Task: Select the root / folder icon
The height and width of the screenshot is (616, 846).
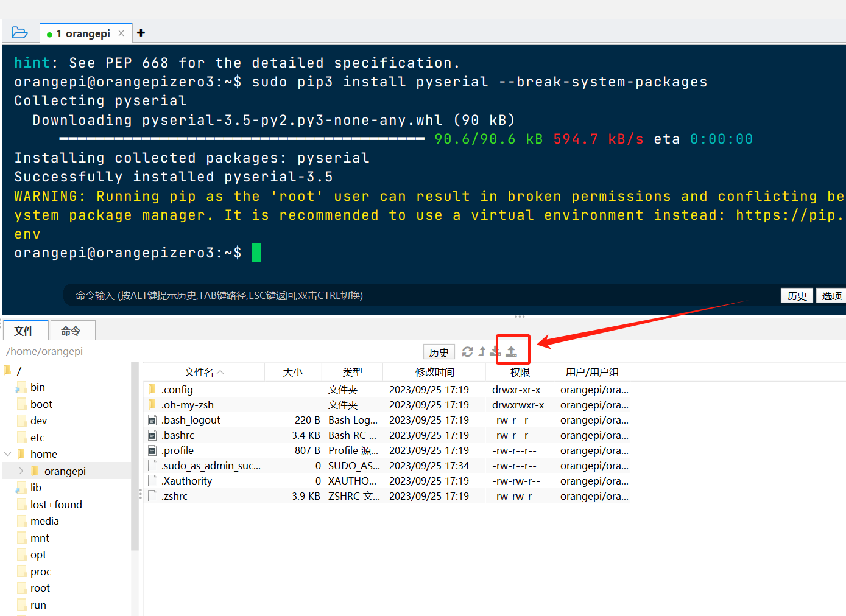Action: click(x=8, y=371)
